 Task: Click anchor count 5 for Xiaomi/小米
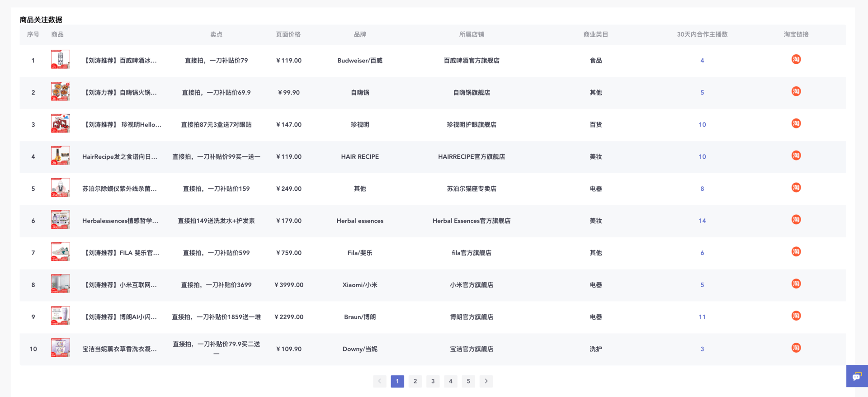pyautogui.click(x=702, y=285)
